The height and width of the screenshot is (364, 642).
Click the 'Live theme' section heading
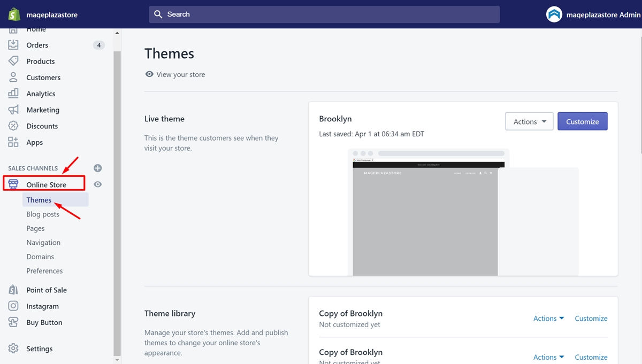(x=164, y=119)
